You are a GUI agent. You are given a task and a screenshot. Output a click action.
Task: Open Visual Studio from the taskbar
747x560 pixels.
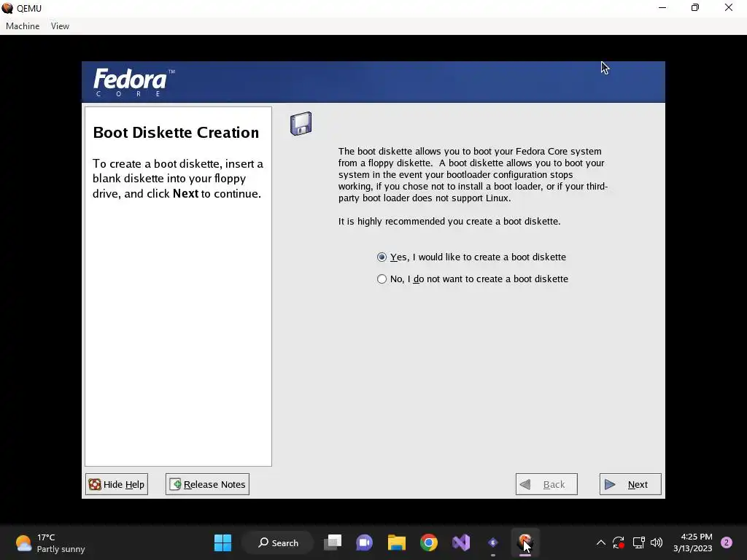tap(461, 542)
